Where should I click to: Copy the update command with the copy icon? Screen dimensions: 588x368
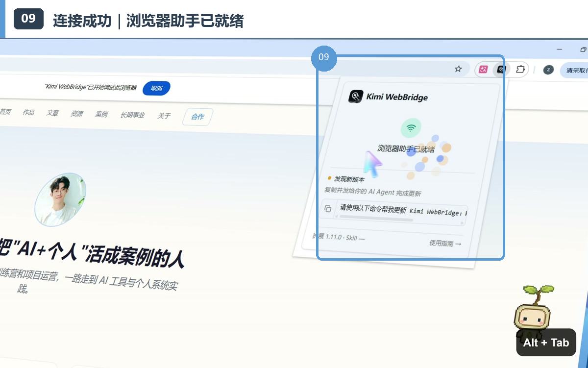coord(328,209)
